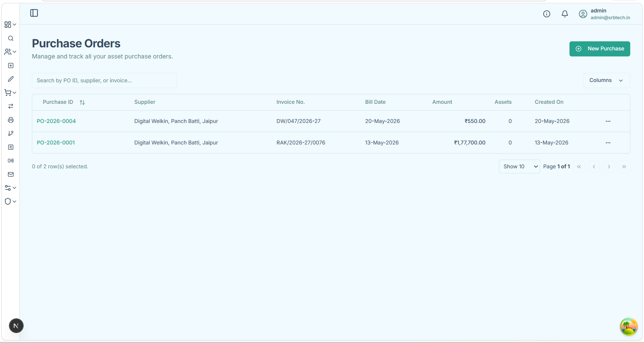Click the git branch sidebar icon
This screenshot has width=644, height=343.
pos(11,133)
